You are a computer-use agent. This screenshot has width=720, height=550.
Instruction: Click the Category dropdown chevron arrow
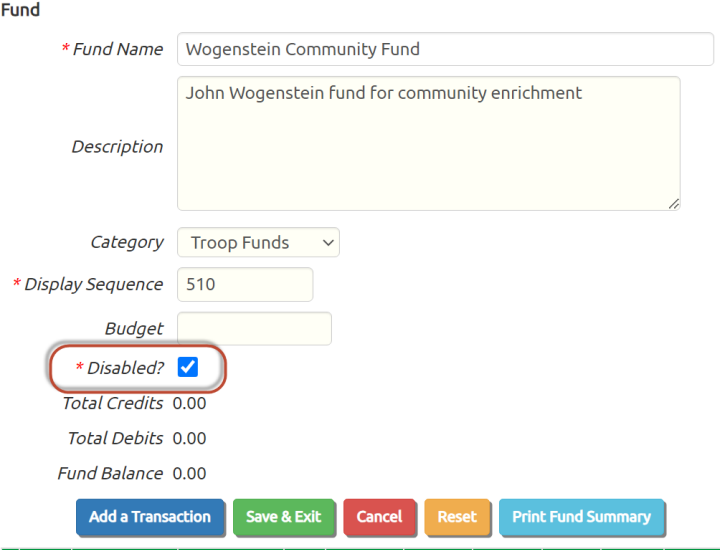pyautogui.click(x=328, y=242)
